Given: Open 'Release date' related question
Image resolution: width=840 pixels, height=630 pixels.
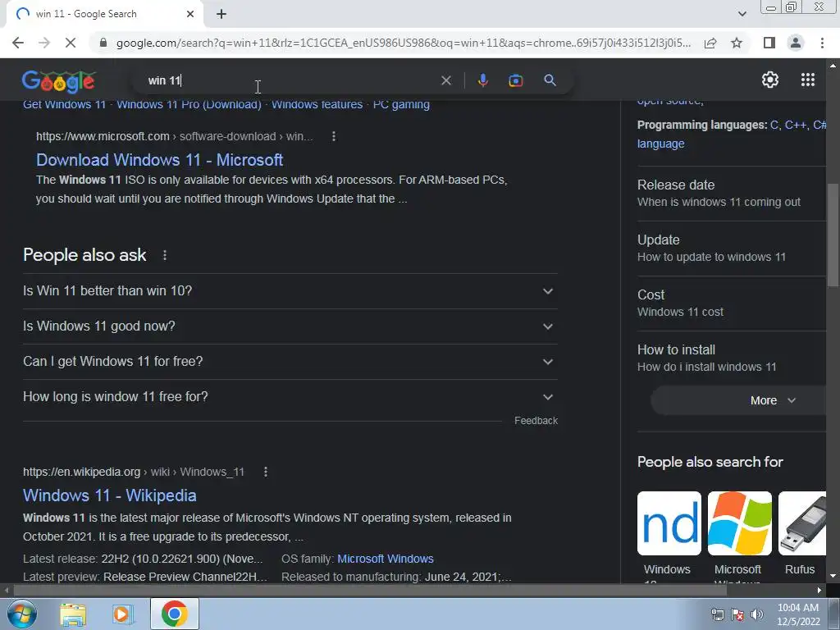Looking at the screenshot, I should click(731, 193).
